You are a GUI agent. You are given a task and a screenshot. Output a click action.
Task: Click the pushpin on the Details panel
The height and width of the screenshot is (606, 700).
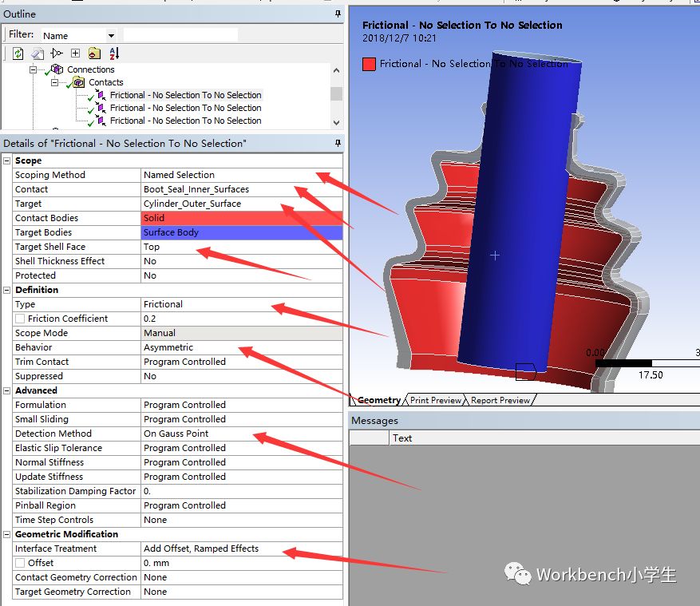[x=338, y=143]
